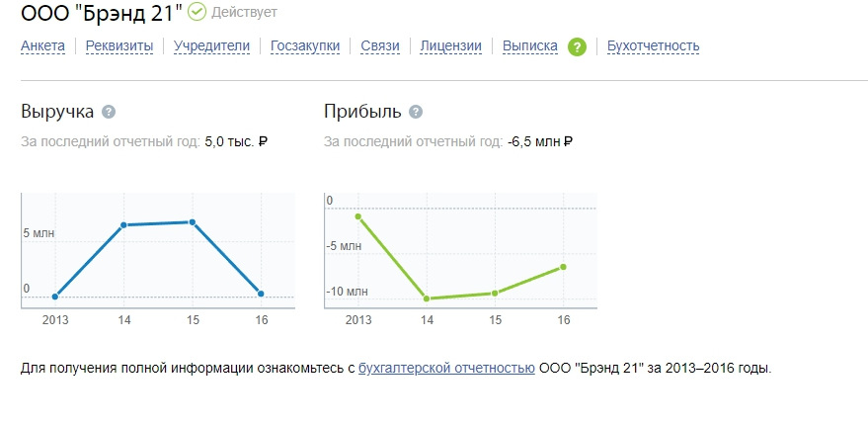Click the help icon next to Прибыль
Image resolution: width=868 pixels, height=426 pixels.
416,112
